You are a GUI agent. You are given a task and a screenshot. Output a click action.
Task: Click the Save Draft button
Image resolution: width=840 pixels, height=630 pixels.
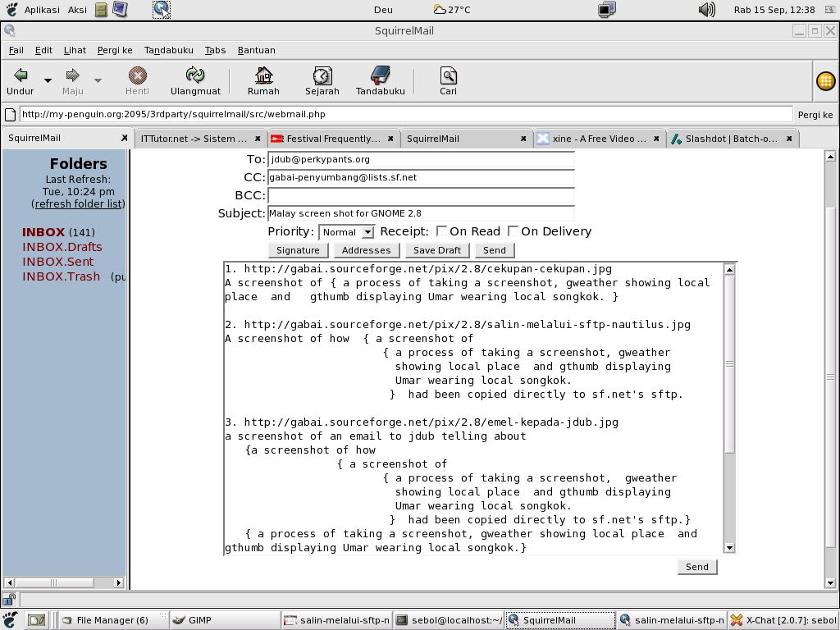point(436,250)
